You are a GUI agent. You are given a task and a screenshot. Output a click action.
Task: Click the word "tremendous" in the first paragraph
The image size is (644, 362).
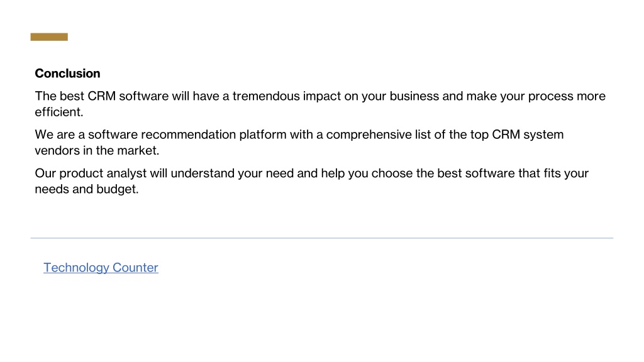click(x=266, y=96)
